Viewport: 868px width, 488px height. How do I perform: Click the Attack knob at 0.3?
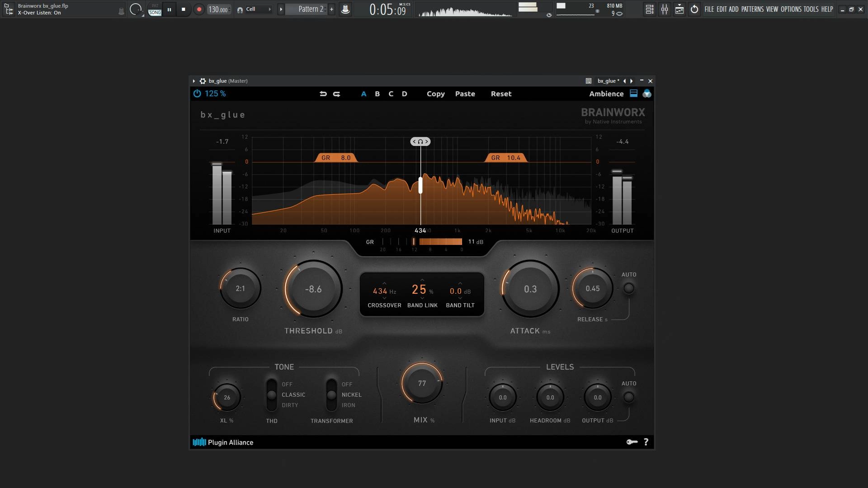click(x=530, y=289)
